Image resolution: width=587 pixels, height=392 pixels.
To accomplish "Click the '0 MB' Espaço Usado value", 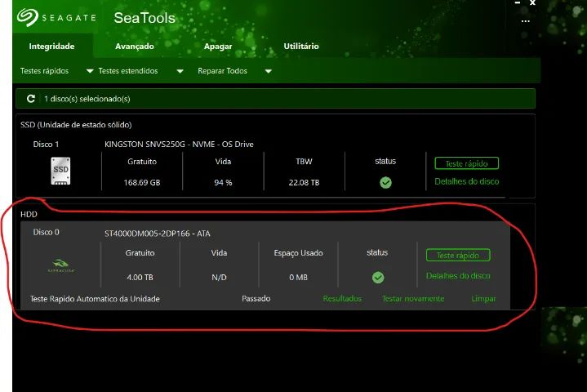I will pyautogui.click(x=298, y=278).
